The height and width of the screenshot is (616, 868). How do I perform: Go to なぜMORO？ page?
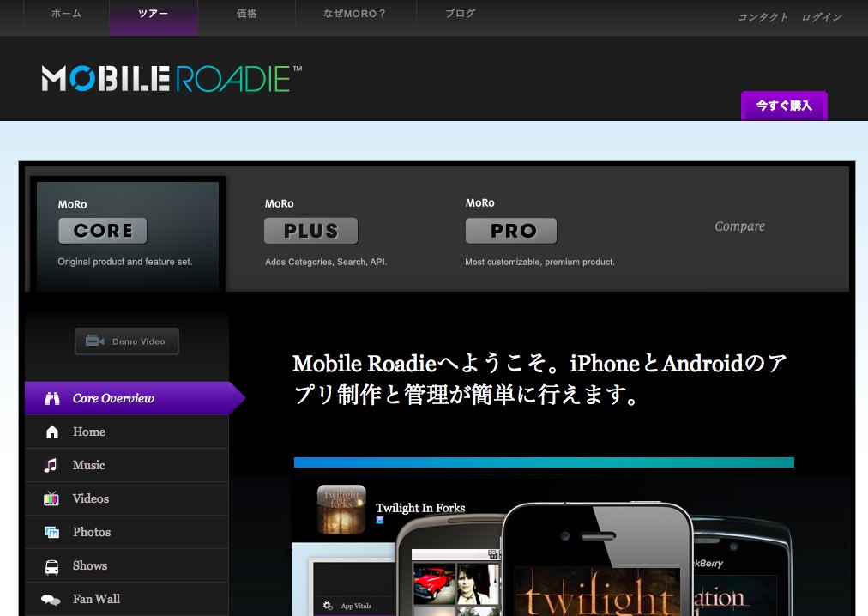pyautogui.click(x=354, y=14)
